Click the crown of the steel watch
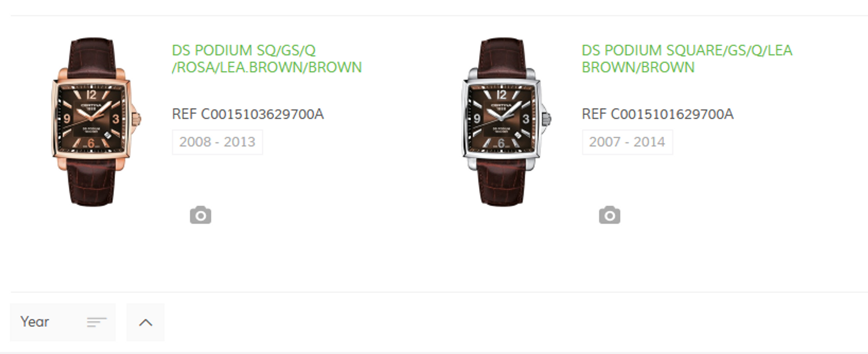The image size is (868, 354). pos(546,119)
